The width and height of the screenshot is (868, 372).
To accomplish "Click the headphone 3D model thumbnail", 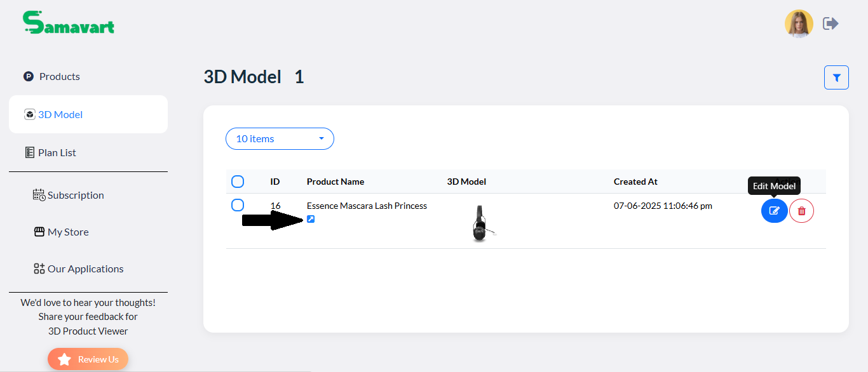I will pos(480,223).
